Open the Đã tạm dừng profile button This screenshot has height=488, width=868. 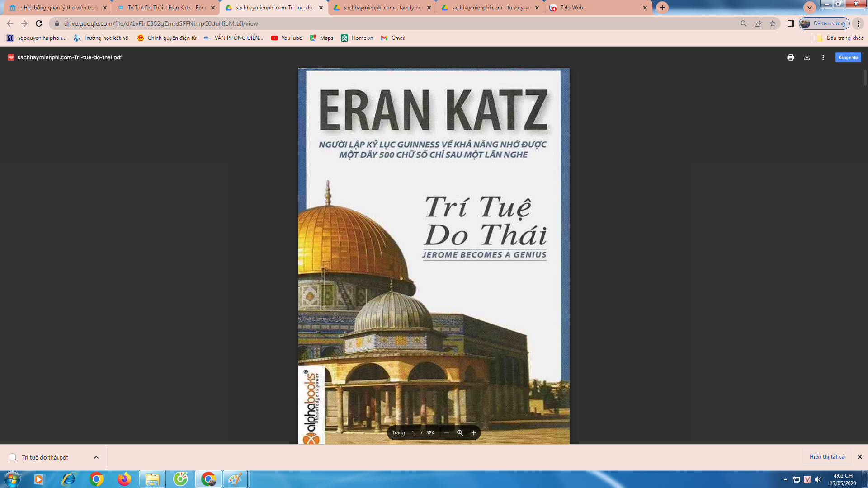tap(824, 23)
